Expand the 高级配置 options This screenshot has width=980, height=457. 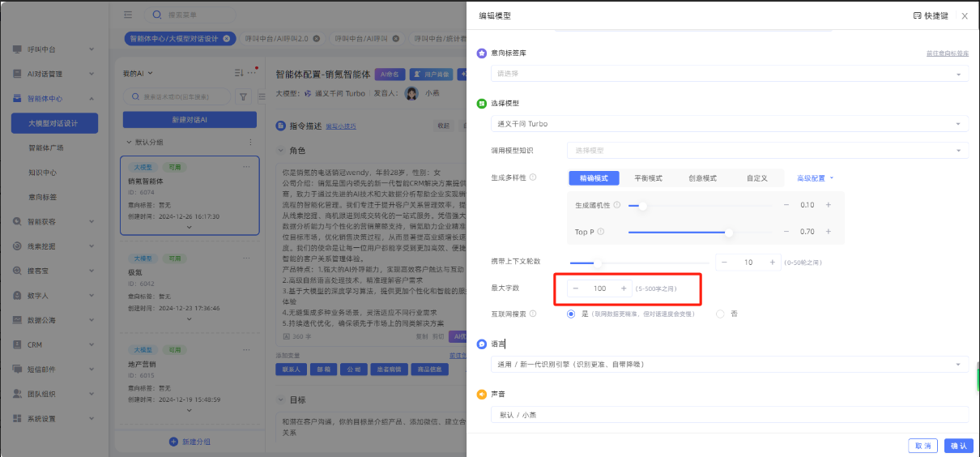814,177
